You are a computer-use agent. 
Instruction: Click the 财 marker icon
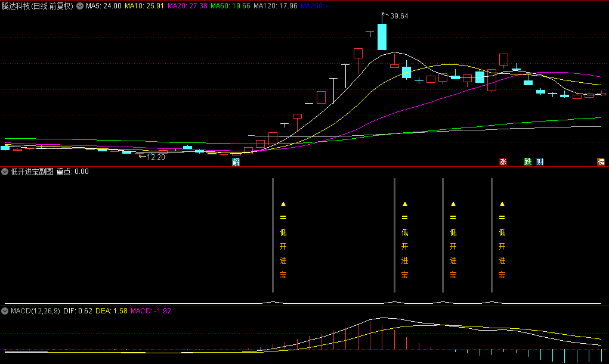(540, 162)
